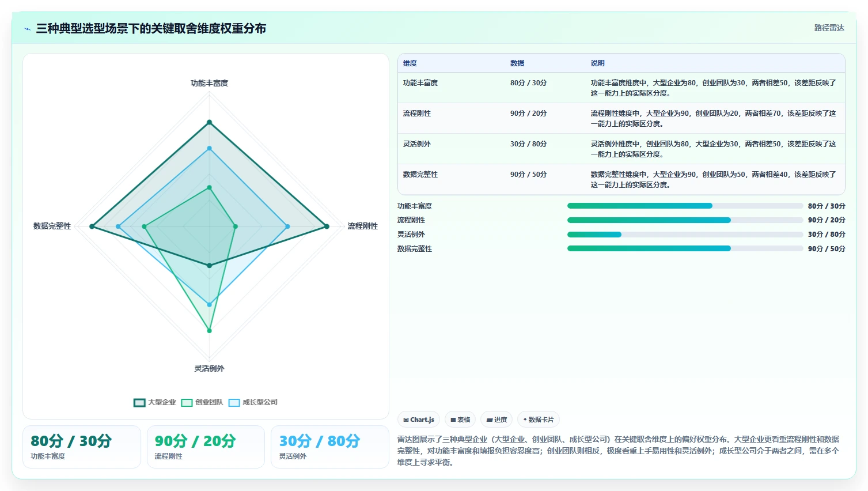Open the 90分 / 20分 流程刚性 data card
The width and height of the screenshot is (868, 491).
coord(206,447)
